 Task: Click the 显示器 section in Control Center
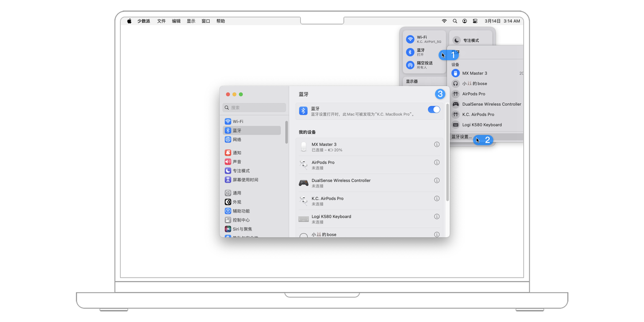[424, 81]
